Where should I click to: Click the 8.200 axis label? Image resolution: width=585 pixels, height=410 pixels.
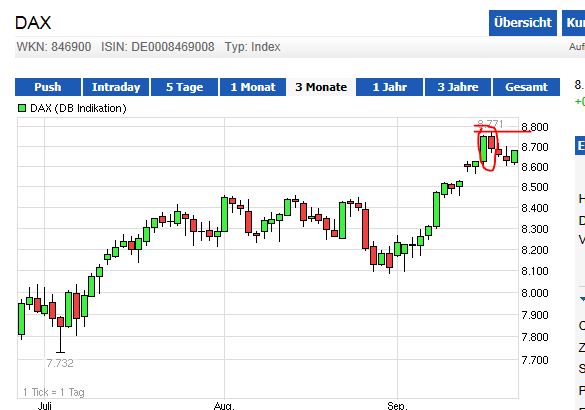[x=535, y=250]
